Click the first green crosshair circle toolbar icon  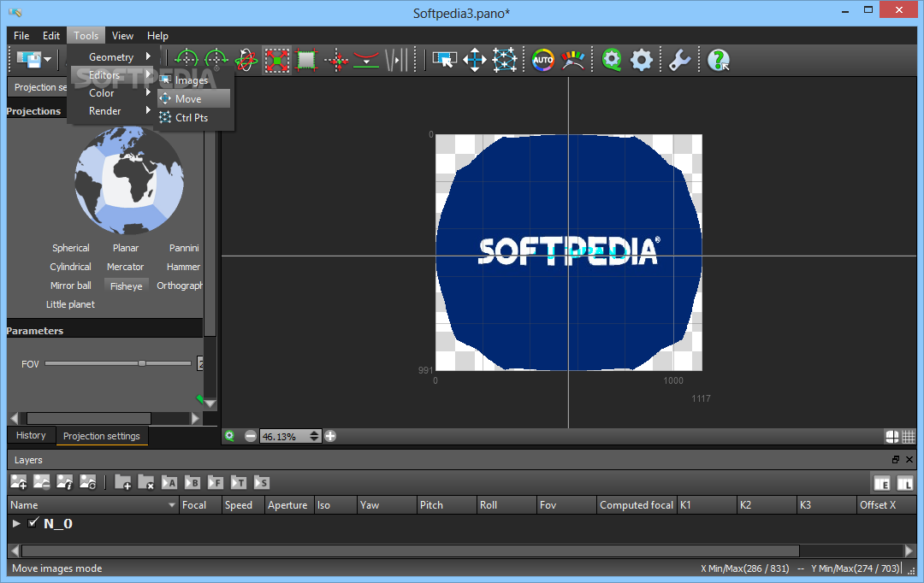187,60
